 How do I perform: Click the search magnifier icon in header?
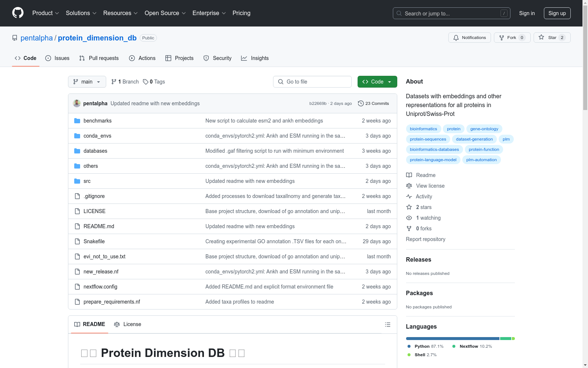coord(399,13)
